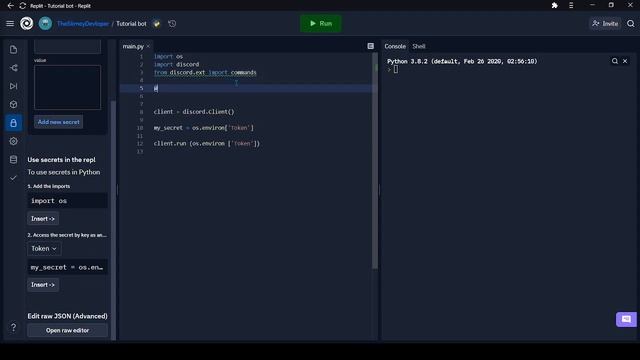The height and width of the screenshot is (360, 640).
Task: Click the secret value text area
Action: (x=67, y=87)
